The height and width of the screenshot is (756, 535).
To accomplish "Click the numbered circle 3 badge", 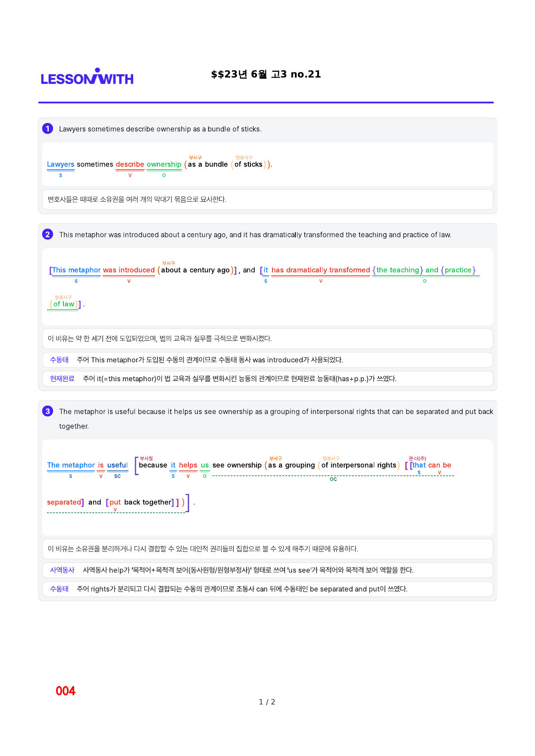I will tap(47, 411).
